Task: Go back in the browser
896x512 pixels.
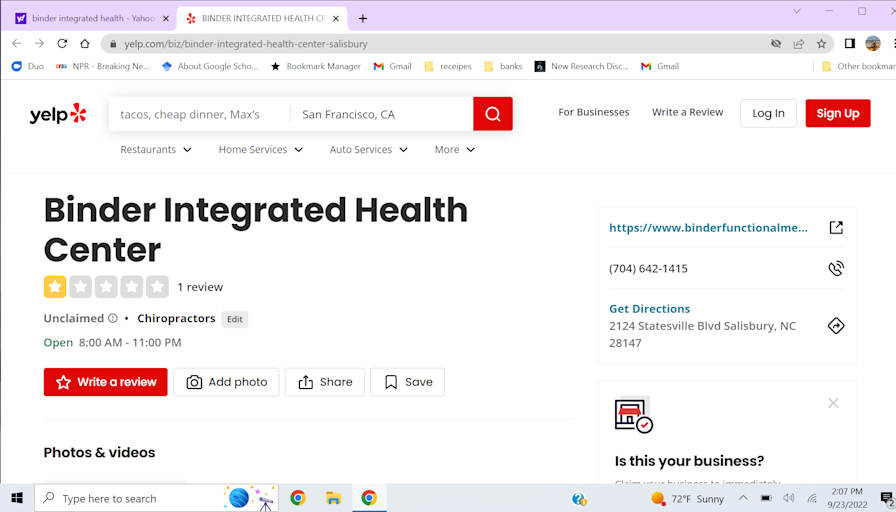Action: (17, 43)
